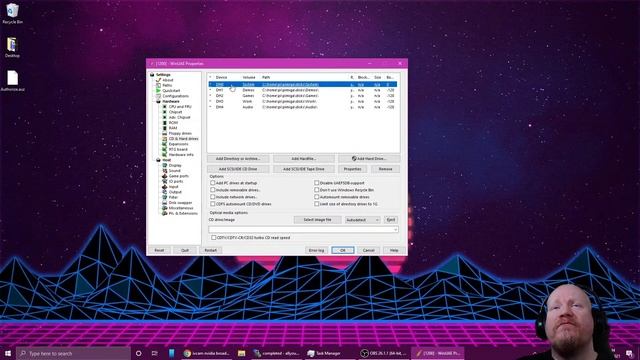Select the DH1 Demos drive row

302,90
